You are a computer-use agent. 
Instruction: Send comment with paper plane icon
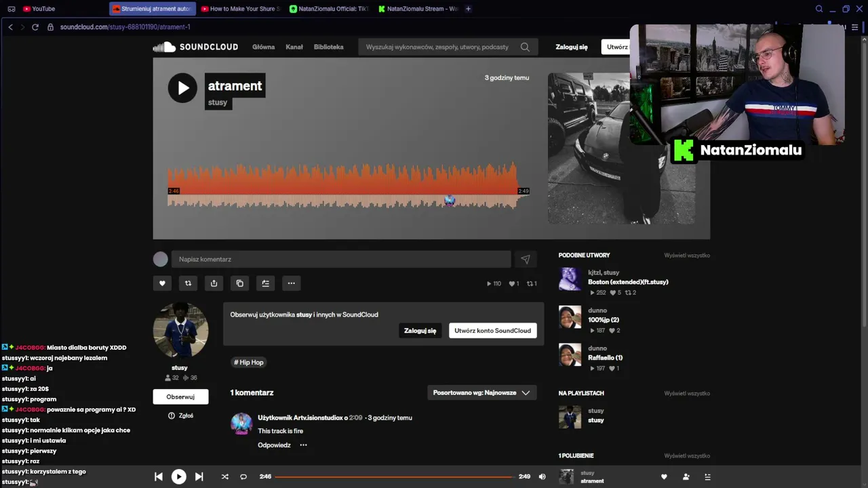(x=526, y=259)
